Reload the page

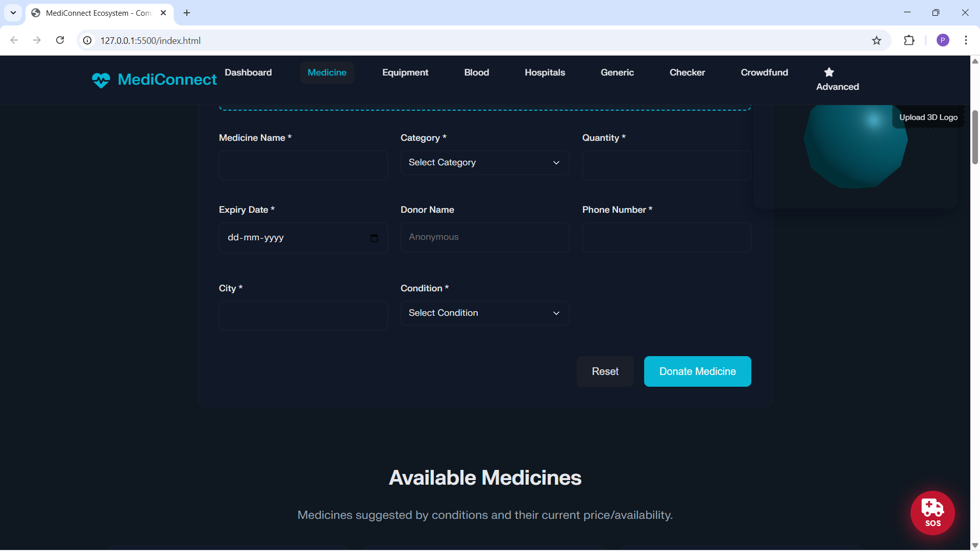click(60, 40)
